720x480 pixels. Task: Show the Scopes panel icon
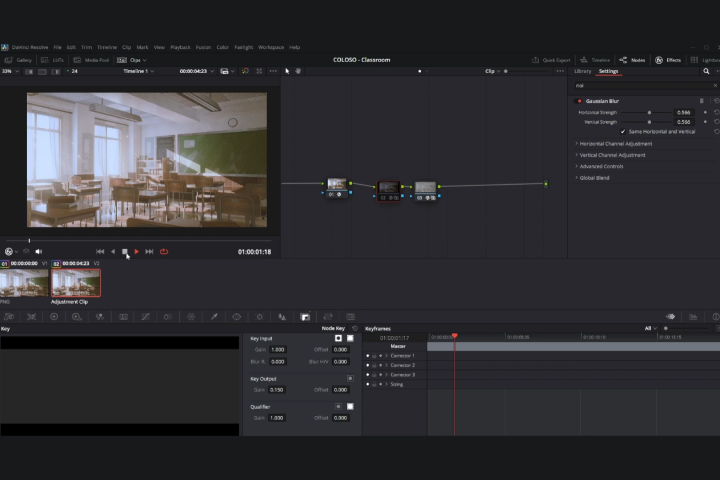(x=693, y=316)
